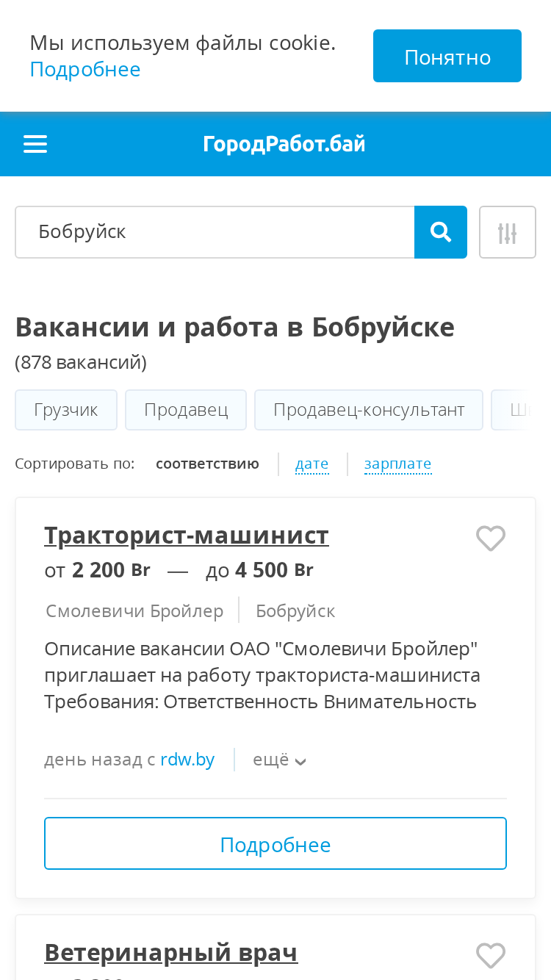The height and width of the screenshot is (980, 551).
Task: Open the search filters sliders icon
Action: coord(508,232)
